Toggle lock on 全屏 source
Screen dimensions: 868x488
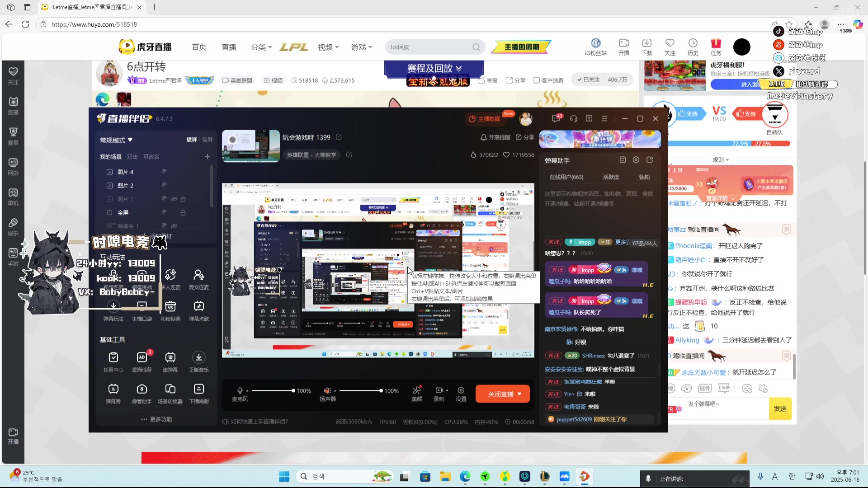(183, 212)
